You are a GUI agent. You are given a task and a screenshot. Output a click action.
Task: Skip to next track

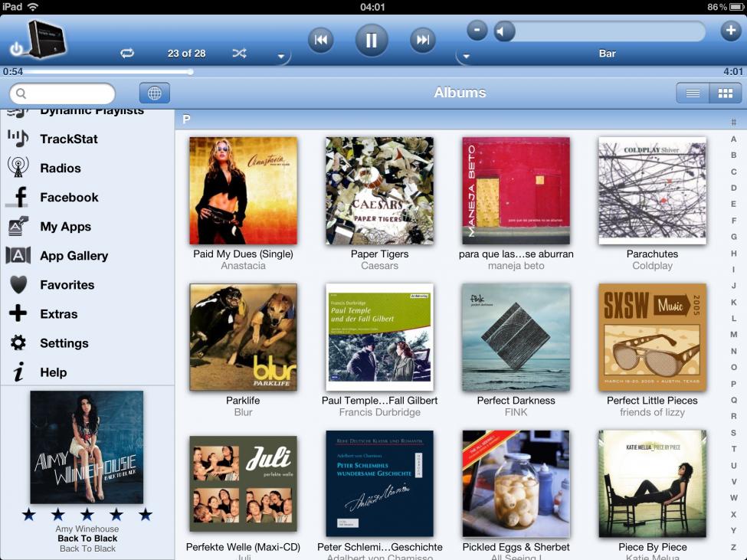coord(423,40)
